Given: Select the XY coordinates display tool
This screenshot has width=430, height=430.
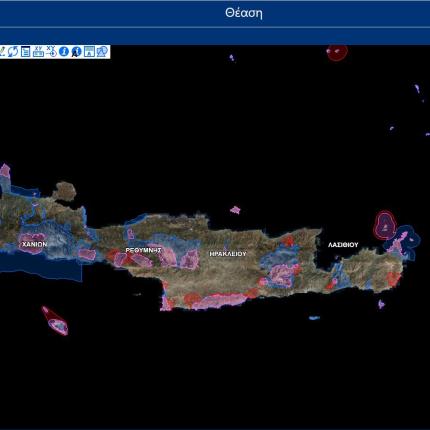Looking at the screenshot, I should point(38,52).
